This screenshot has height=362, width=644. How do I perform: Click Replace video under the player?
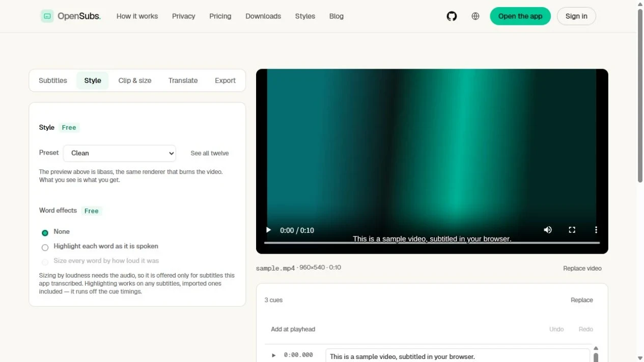click(x=582, y=268)
